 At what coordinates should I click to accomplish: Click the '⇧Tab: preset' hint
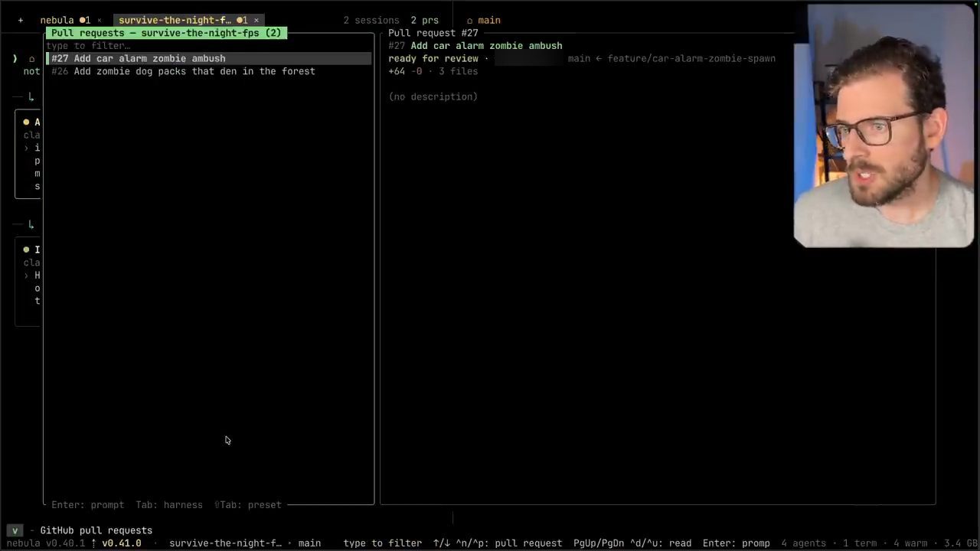[248, 505]
